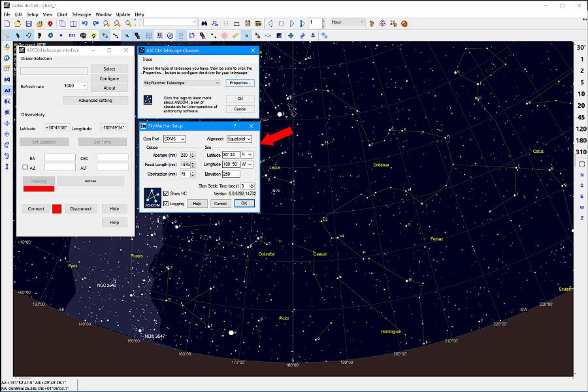
Task: Open the SkyWatcher Telescope driver dropdown
Action: [181, 83]
